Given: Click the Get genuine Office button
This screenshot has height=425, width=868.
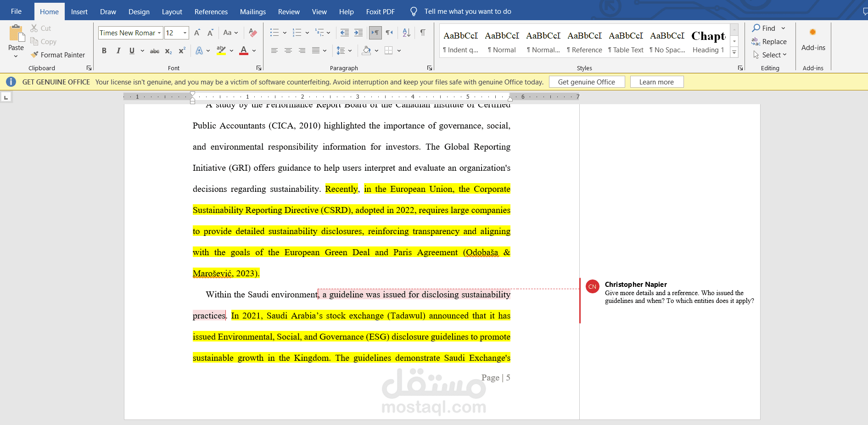Looking at the screenshot, I should click(587, 82).
